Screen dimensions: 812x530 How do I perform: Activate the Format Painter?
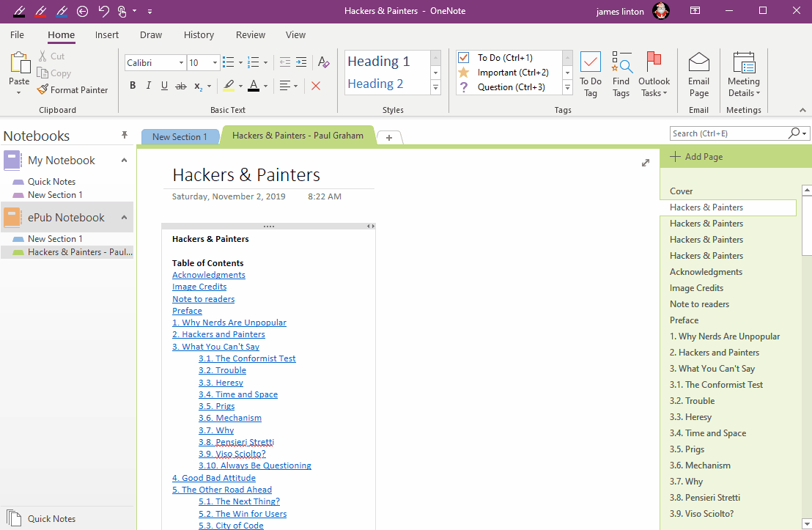coord(73,89)
